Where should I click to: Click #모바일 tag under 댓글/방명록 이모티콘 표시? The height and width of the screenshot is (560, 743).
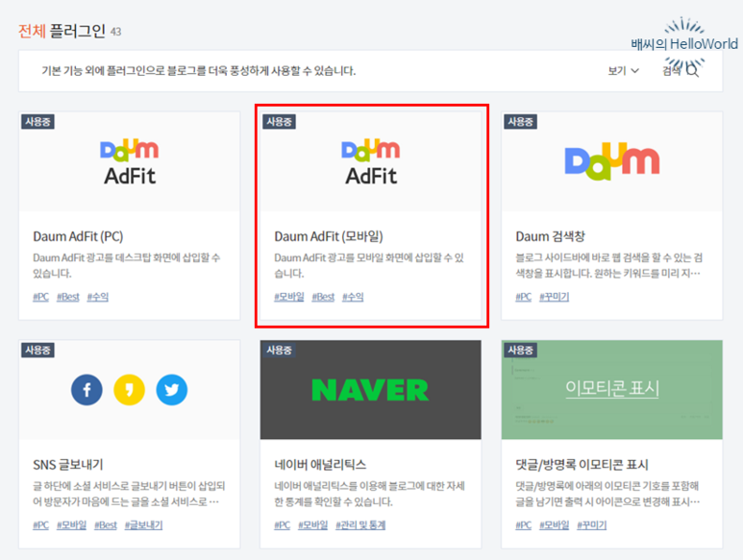(x=554, y=525)
